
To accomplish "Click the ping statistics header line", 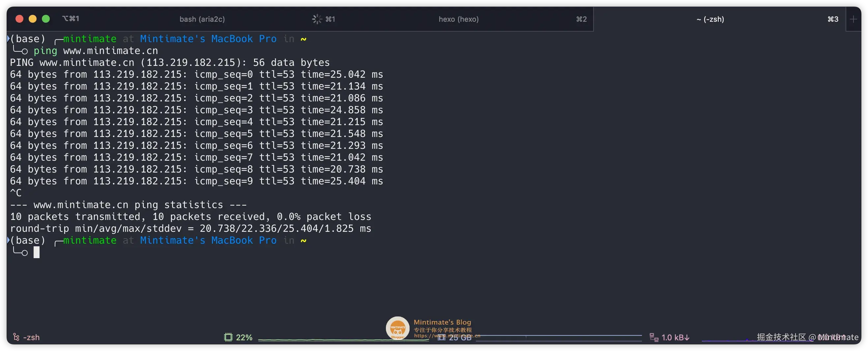I will [129, 205].
